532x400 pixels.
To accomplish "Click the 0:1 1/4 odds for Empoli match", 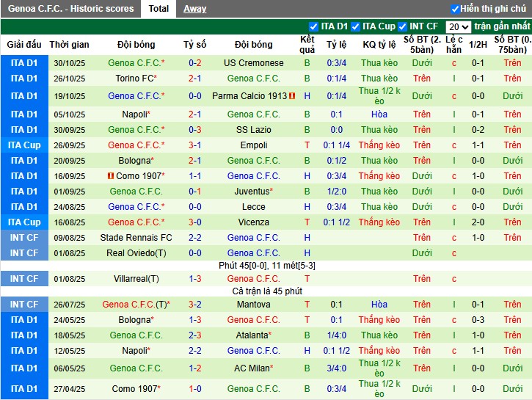I will point(336,145).
